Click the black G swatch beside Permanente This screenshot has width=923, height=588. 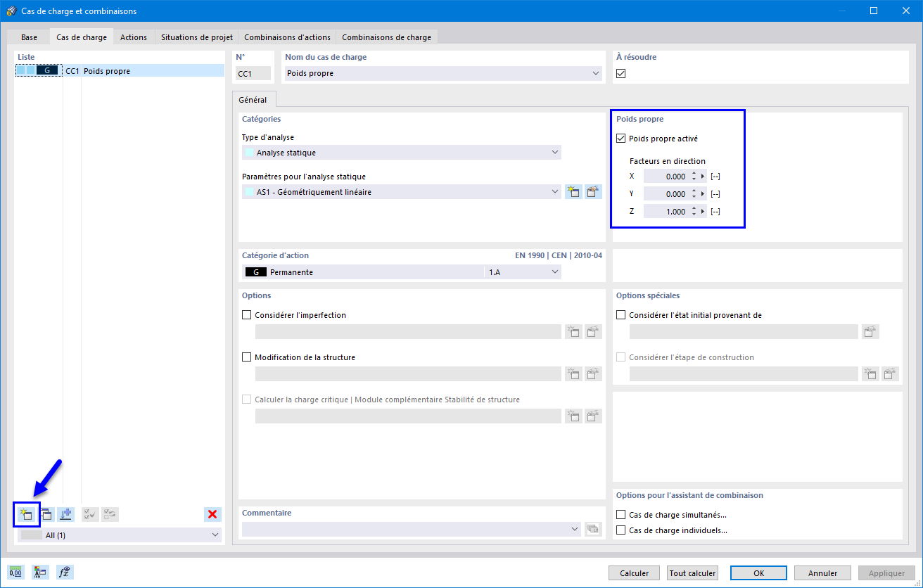pos(255,271)
